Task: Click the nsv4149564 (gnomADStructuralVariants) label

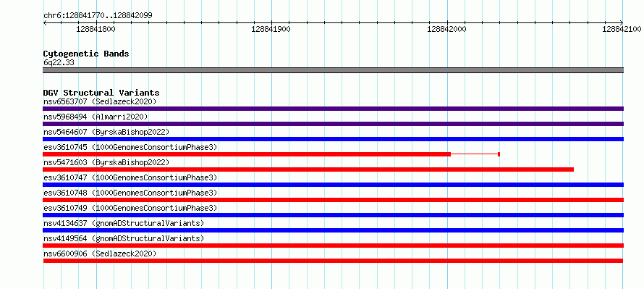Action: pos(124,238)
